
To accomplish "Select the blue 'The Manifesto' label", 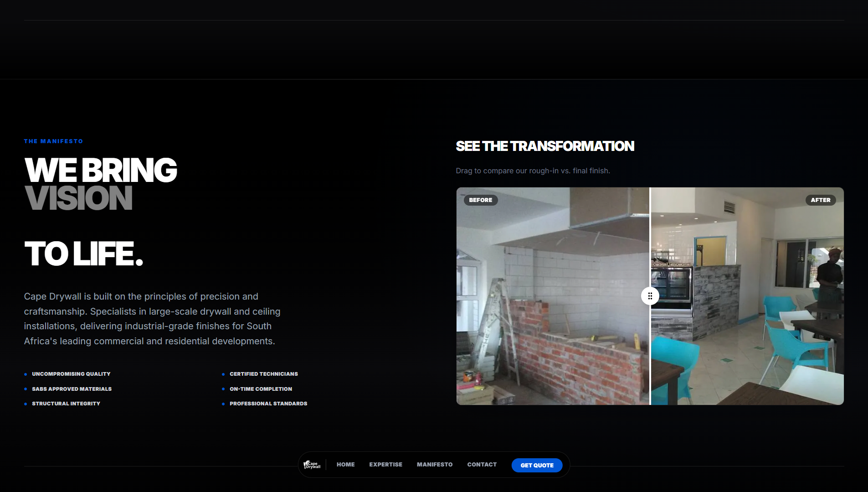I will click(x=53, y=141).
